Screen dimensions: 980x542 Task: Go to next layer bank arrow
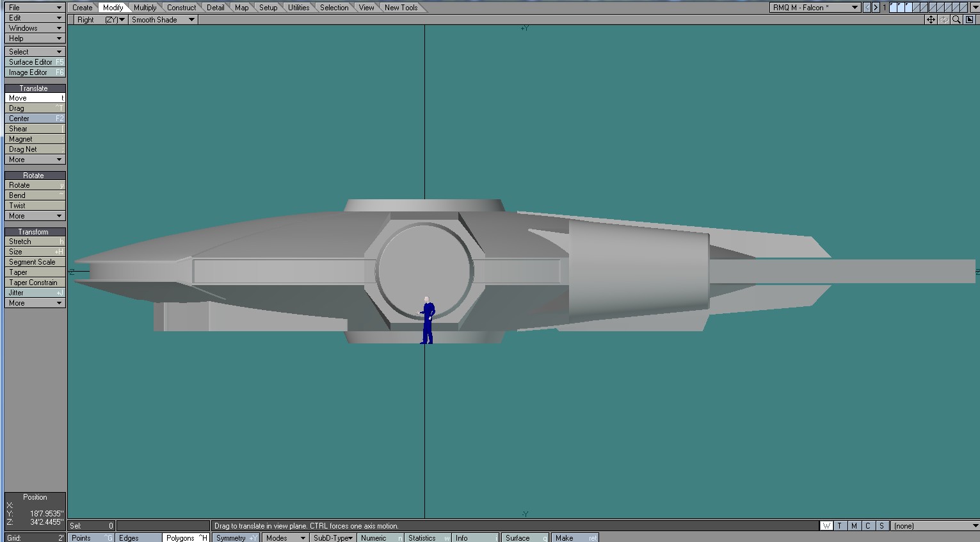876,8
